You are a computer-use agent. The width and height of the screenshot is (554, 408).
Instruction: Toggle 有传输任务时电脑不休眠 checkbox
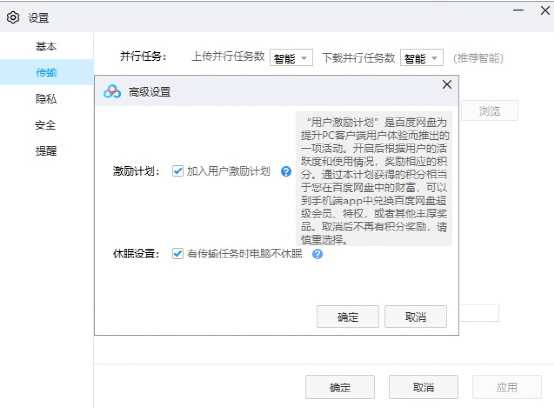177,254
